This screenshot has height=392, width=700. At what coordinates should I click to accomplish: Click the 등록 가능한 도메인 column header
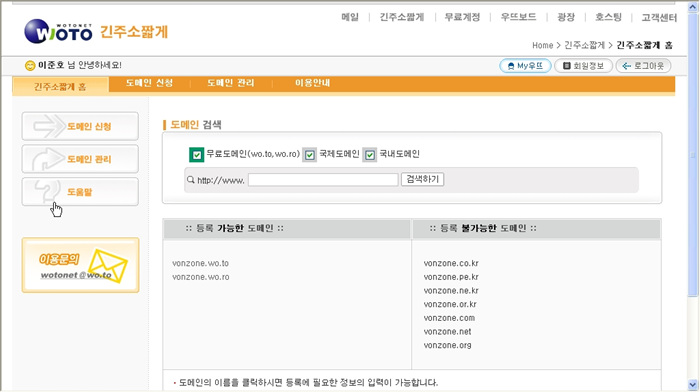pos(287,229)
